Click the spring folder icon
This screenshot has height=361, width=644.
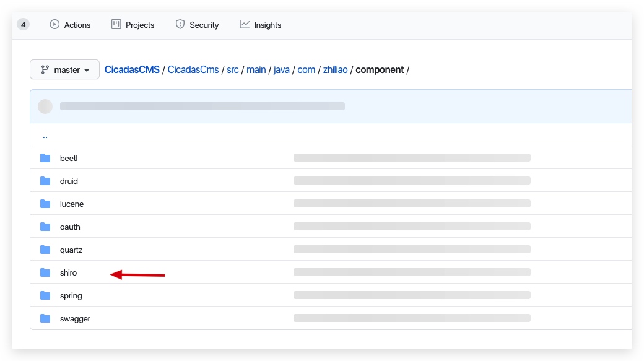click(x=45, y=296)
